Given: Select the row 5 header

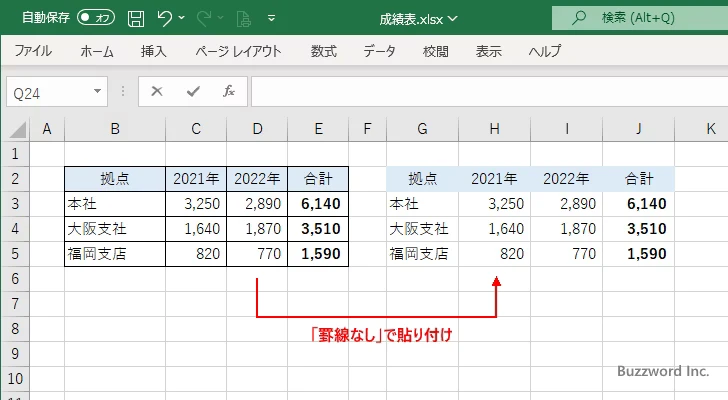Looking at the screenshot, I should point(14,254).
